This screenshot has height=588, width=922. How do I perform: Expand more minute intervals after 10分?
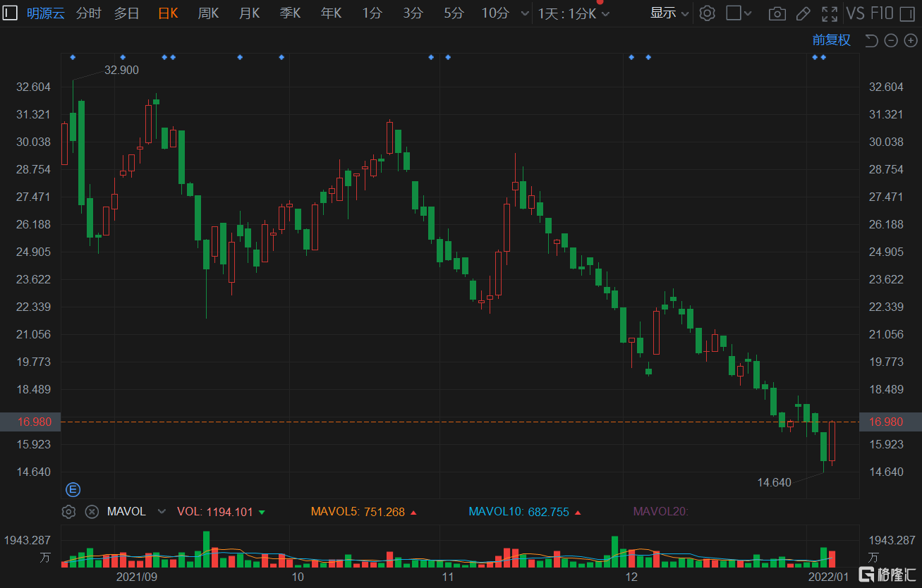point(524,13)
